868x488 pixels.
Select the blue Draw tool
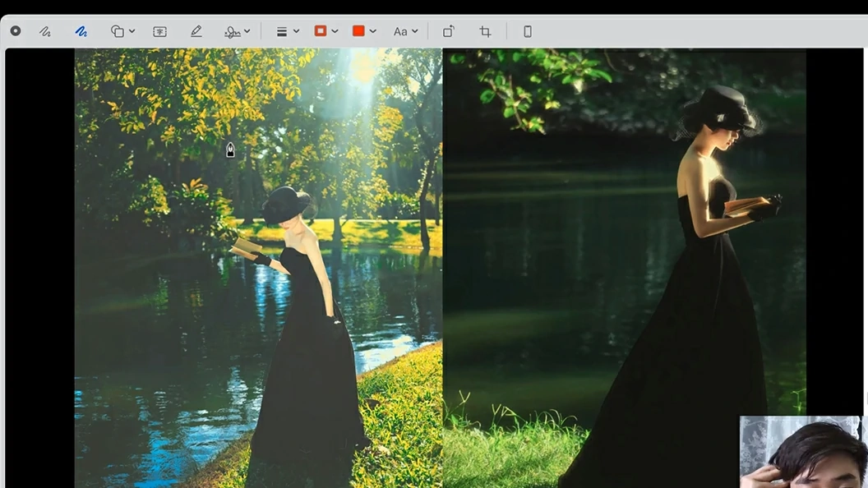point(81,31)
